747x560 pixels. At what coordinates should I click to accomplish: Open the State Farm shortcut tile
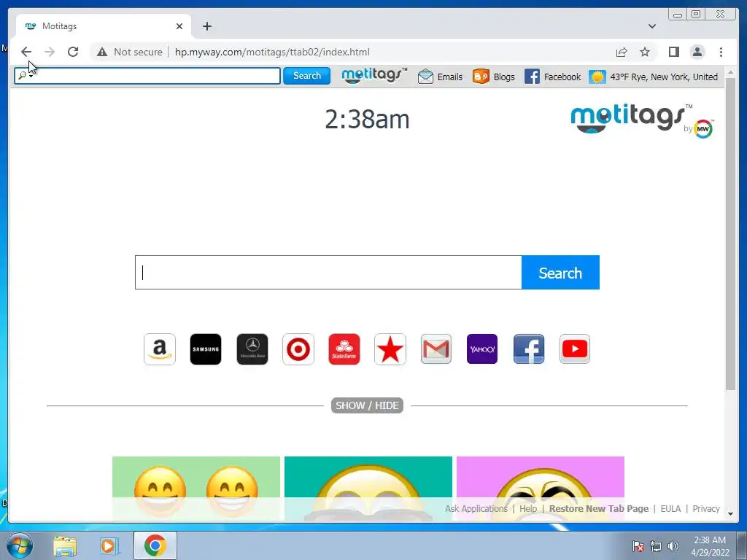click(344, 349)
